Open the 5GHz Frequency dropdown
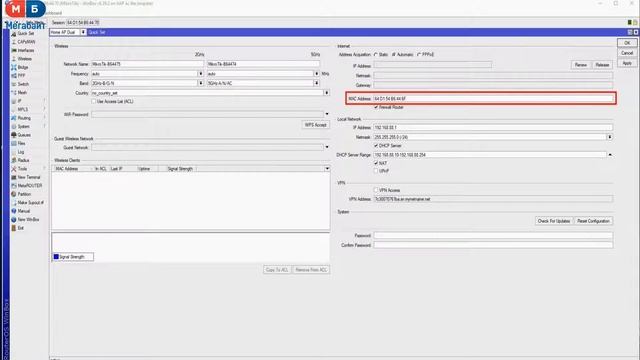This screenshot has height=360, width=640. pyautogui.click(x=316, y=74)
